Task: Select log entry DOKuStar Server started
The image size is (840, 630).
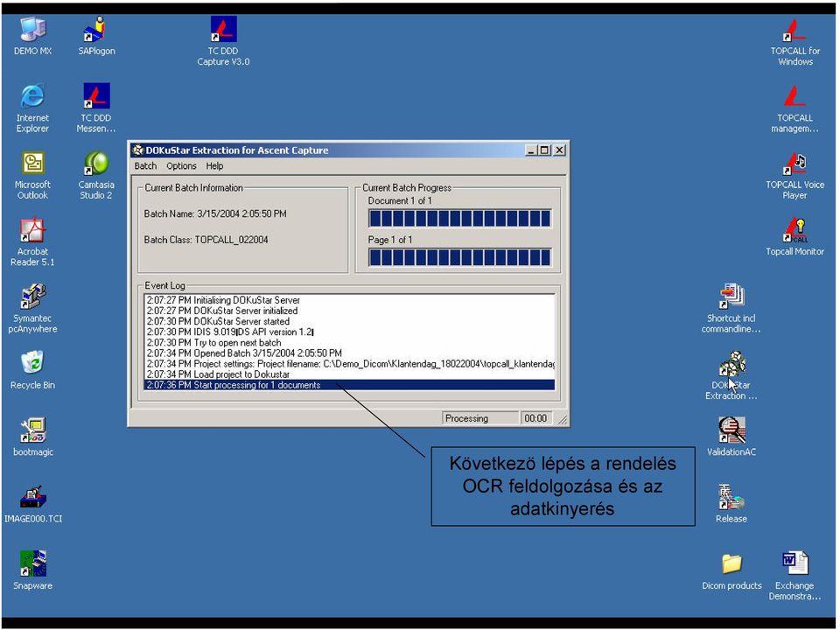Action: click(x=350, y=321)
